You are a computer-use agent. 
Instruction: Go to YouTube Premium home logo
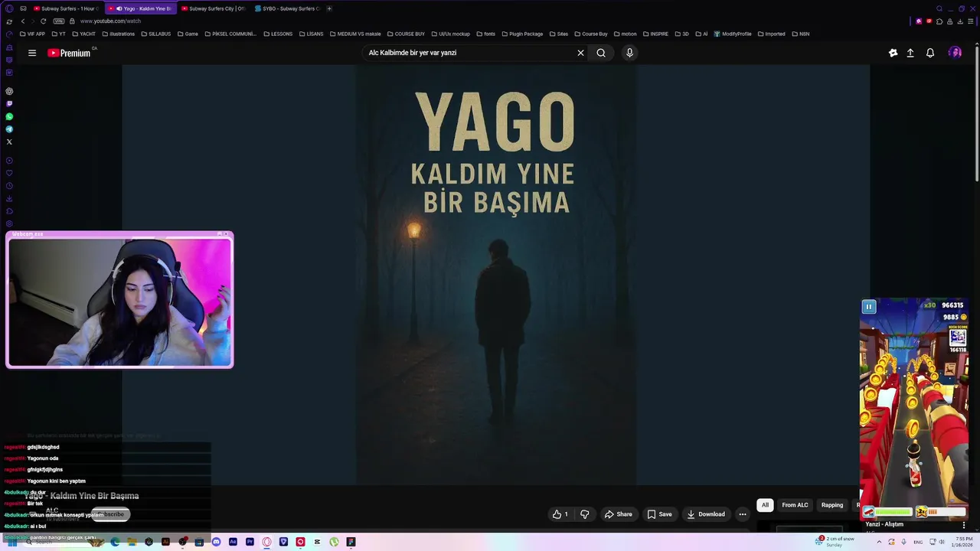point(69,53)
